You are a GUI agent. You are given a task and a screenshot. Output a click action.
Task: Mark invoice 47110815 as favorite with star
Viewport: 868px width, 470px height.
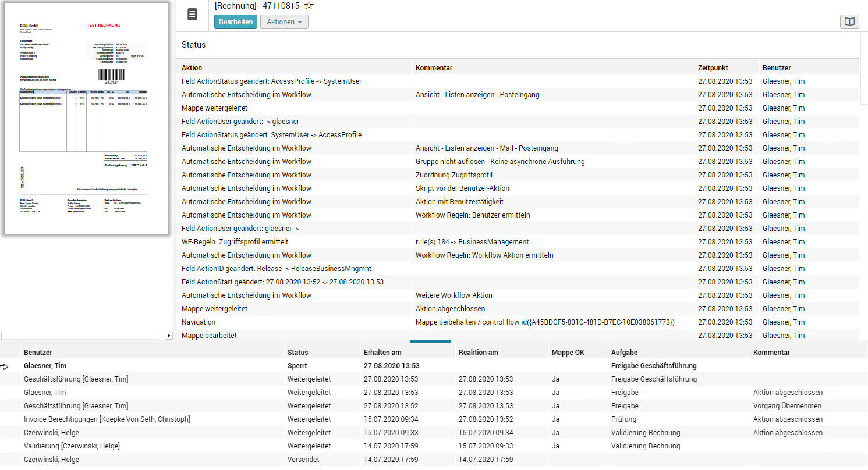pos(309,6)
